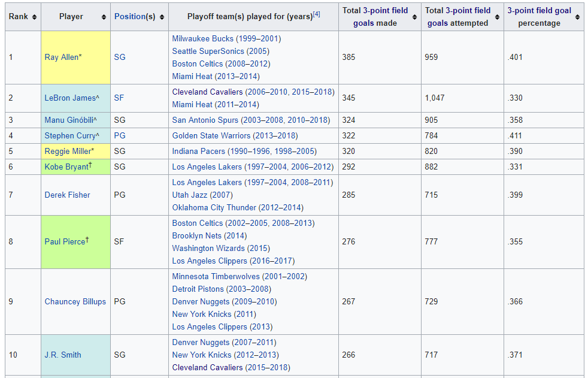The height and width of the screenshot is (378, 588).
Task: Open Cleveland Cavaliers link in LeBron James row
Action: (x=207, y=92)
